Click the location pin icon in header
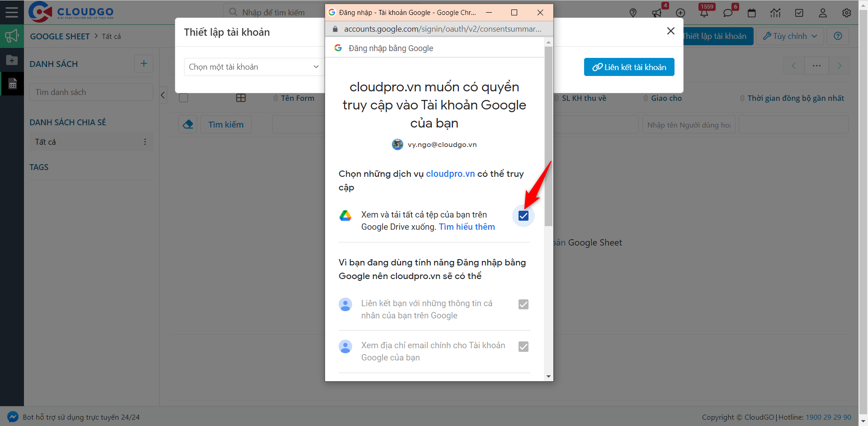 tap(633, 13)
